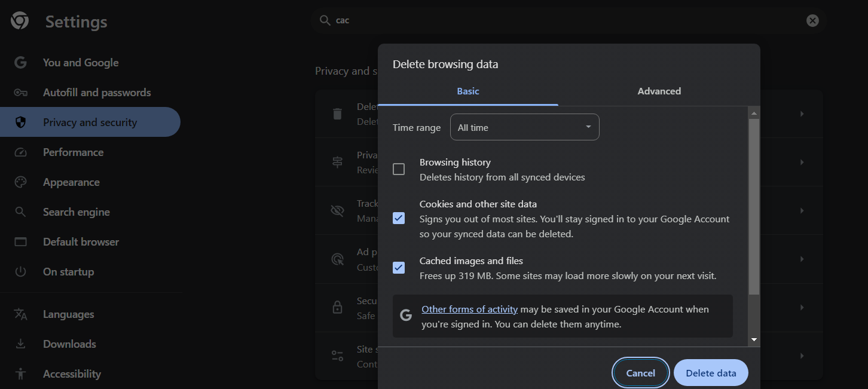Open the Other forms of activity link
This screenshot has width=868, height=389.
[x=469, y=310]
